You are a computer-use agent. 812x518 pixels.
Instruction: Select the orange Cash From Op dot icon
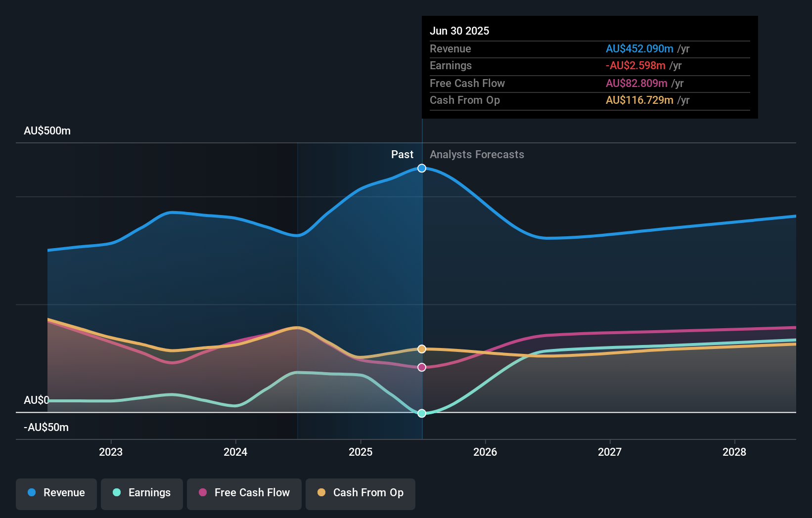click(322, 493)
